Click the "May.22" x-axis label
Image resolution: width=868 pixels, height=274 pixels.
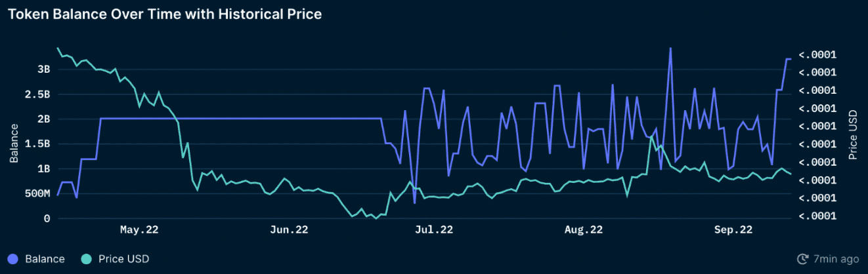pos(139,230)
